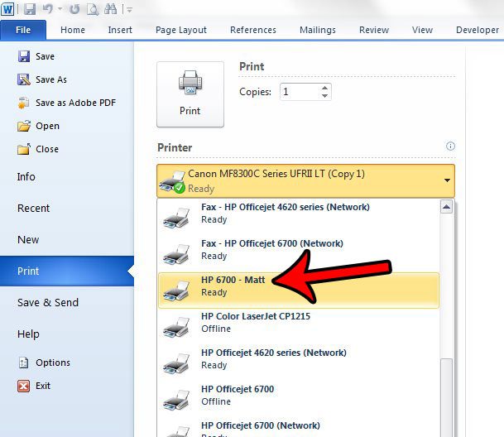This screenshot has height=437, width=504.
Task: Click the Save icon in Quick Access Toolbar
Action: (x=30, y=9)
